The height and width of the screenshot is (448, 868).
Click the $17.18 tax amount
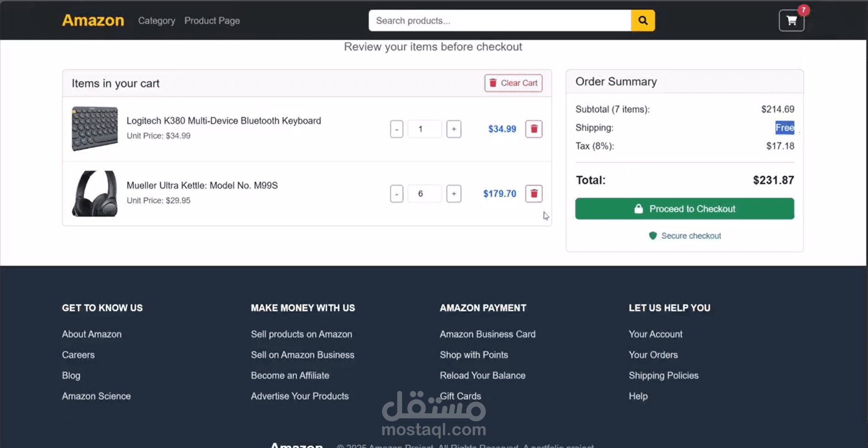tap(780, 146)
